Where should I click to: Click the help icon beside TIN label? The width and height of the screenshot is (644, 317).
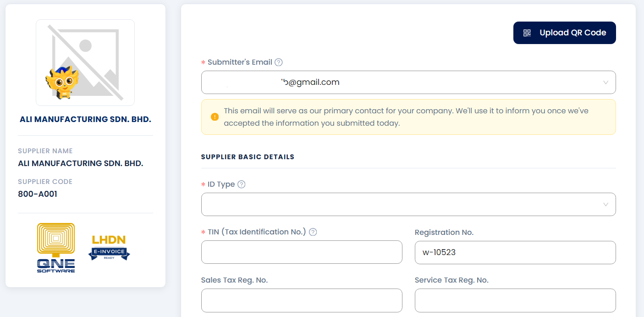(313, 232)
